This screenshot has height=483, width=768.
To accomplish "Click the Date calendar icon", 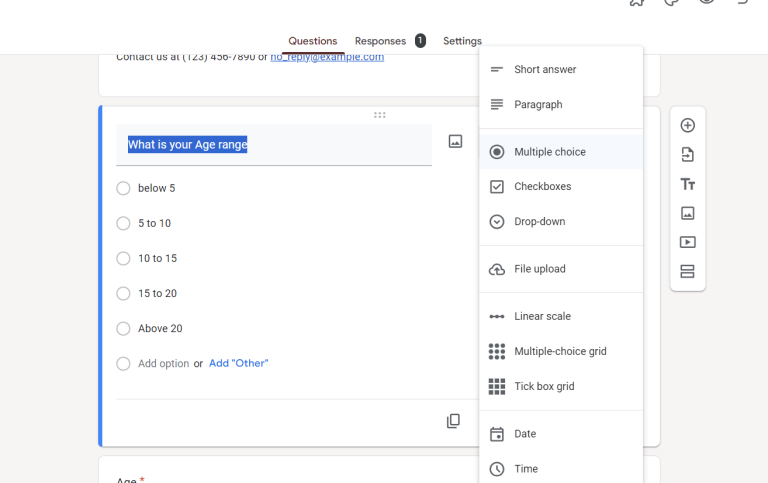I will pyautogui.click(x=497, y=434).
